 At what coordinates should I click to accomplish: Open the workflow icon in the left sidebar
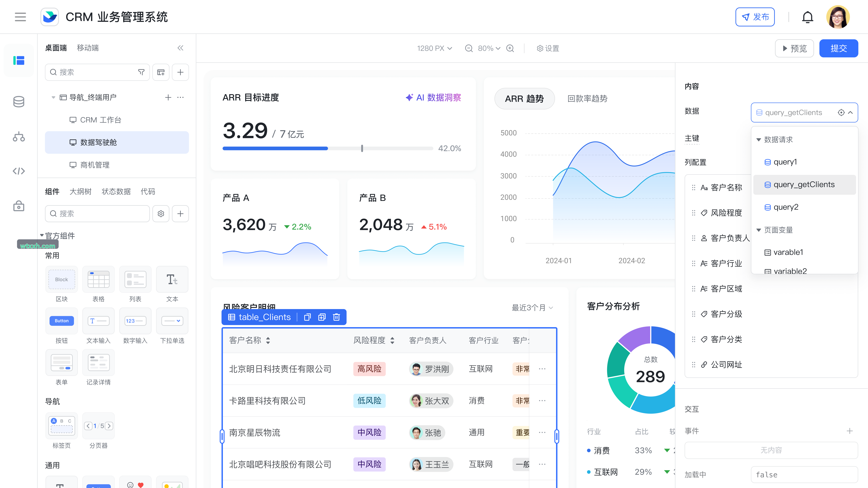pos(19,136)
